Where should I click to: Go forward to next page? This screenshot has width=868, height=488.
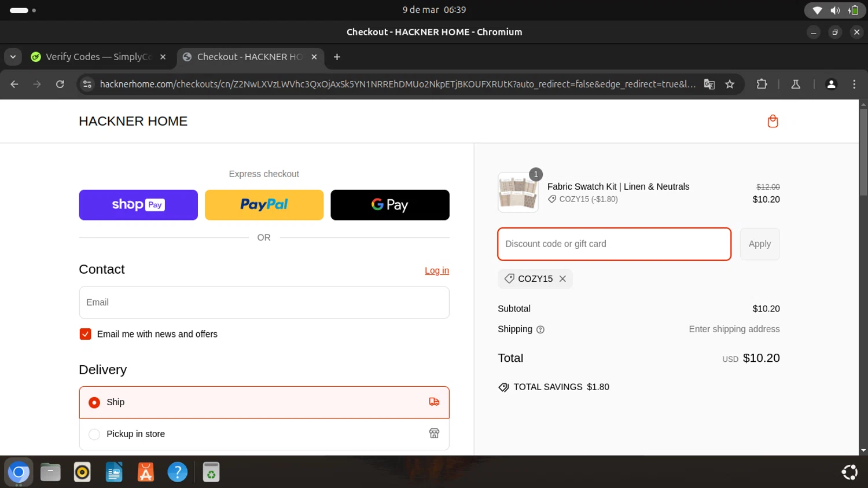click(37, 84)
